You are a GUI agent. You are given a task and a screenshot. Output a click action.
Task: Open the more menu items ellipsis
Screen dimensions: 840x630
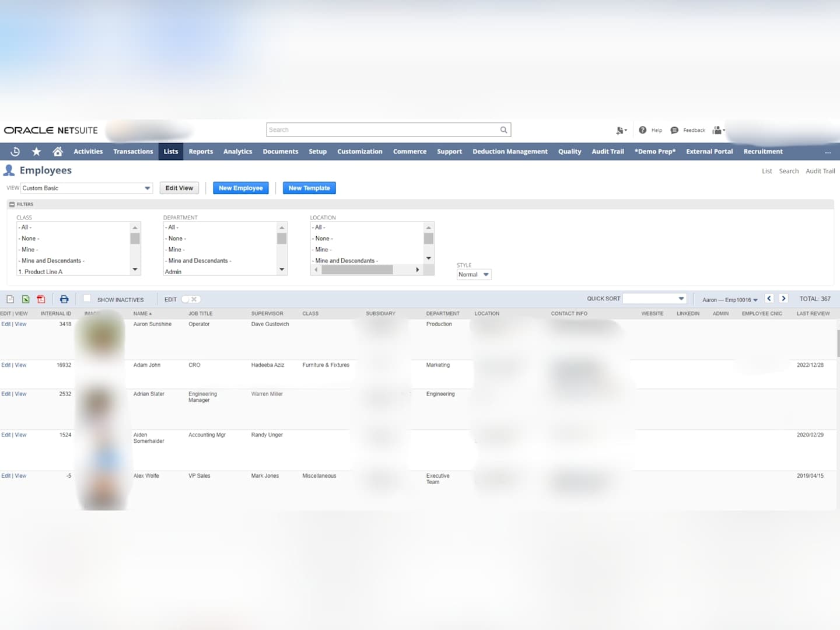(x=827, y=152)
